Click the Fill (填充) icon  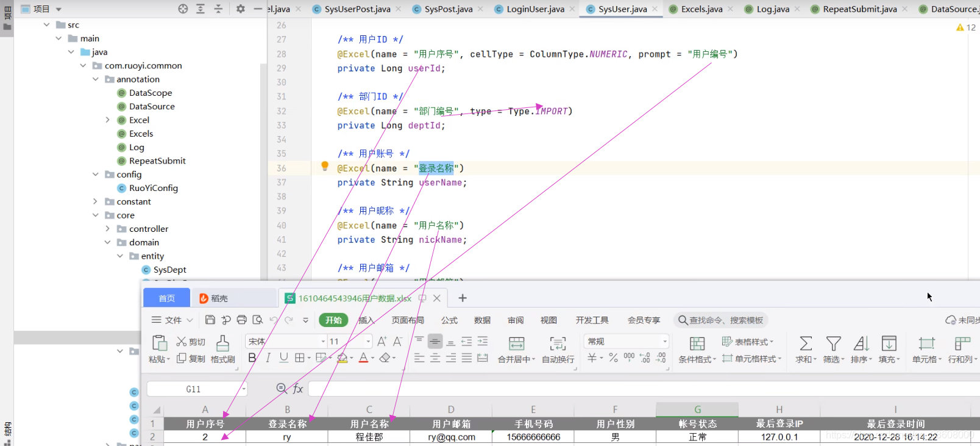tap(889, 343)
